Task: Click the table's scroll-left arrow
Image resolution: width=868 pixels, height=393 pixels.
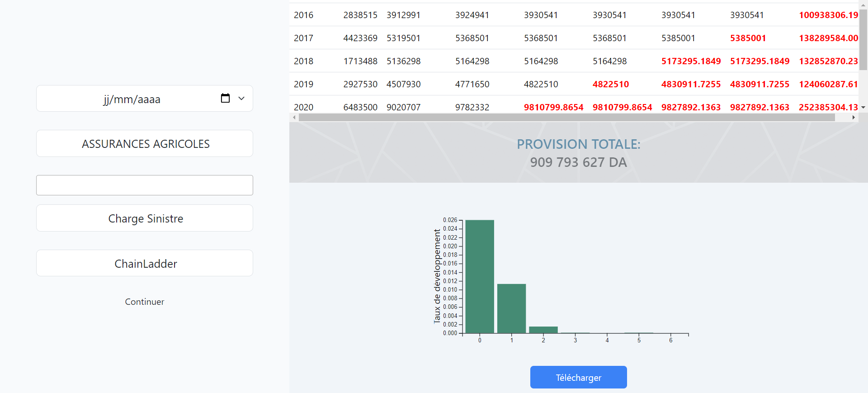Action: [294, 118]
